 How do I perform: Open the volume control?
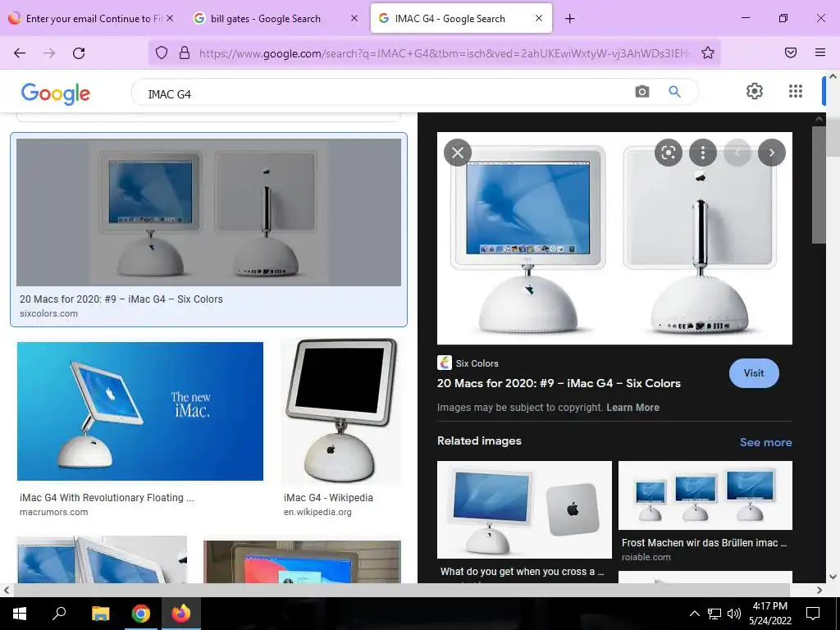point(734,614)
